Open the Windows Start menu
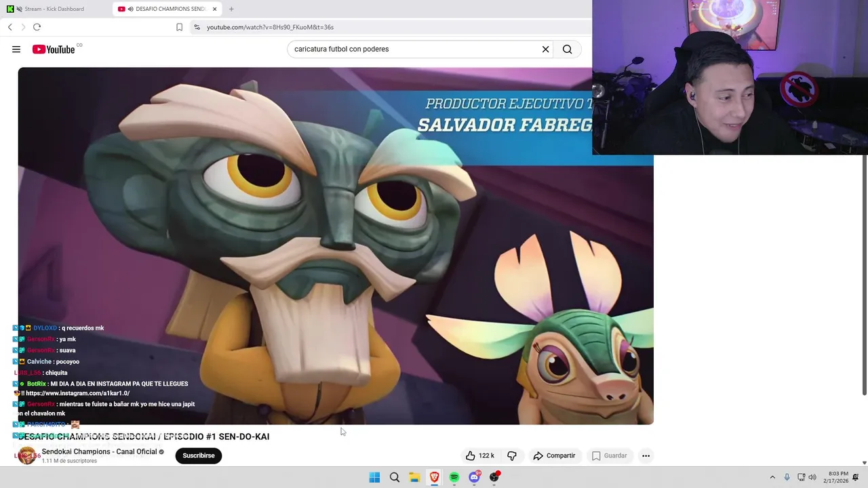 tap(374, 477)
